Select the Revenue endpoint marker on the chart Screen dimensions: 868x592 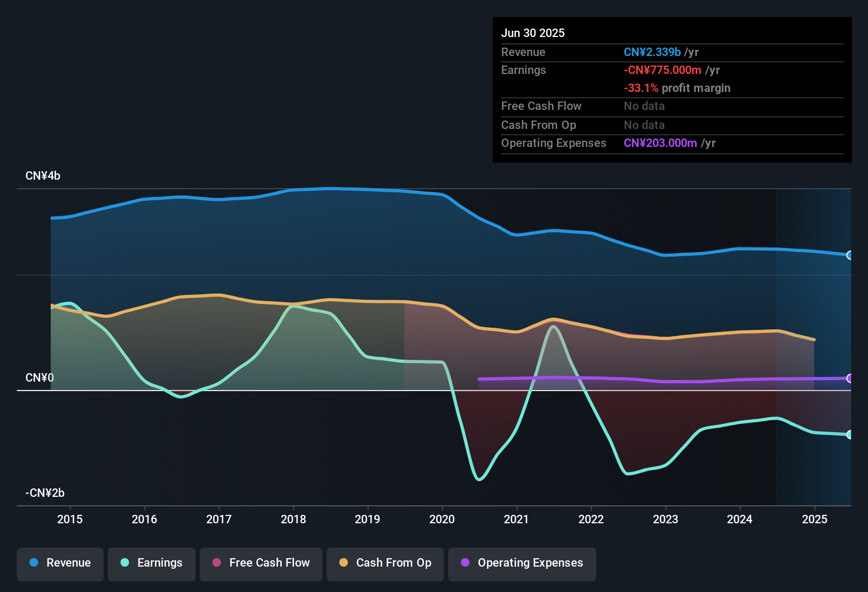[x=850, y=255]
